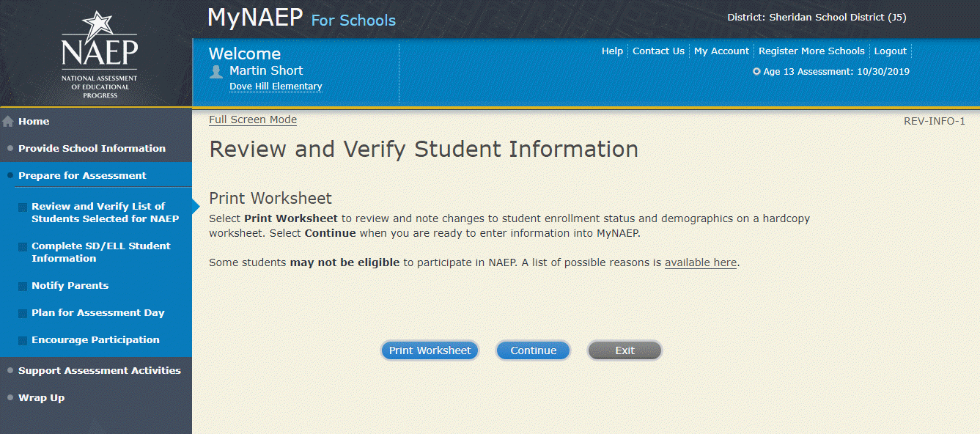Viewport: 980px width, 434px height.
Task: Click the gray Exit button
Action: 625,350
